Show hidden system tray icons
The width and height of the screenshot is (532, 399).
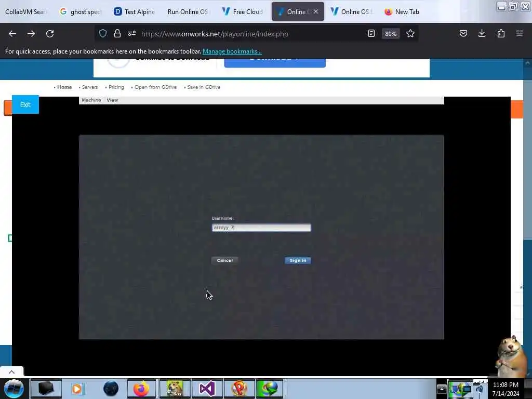[x=442, y=389]
